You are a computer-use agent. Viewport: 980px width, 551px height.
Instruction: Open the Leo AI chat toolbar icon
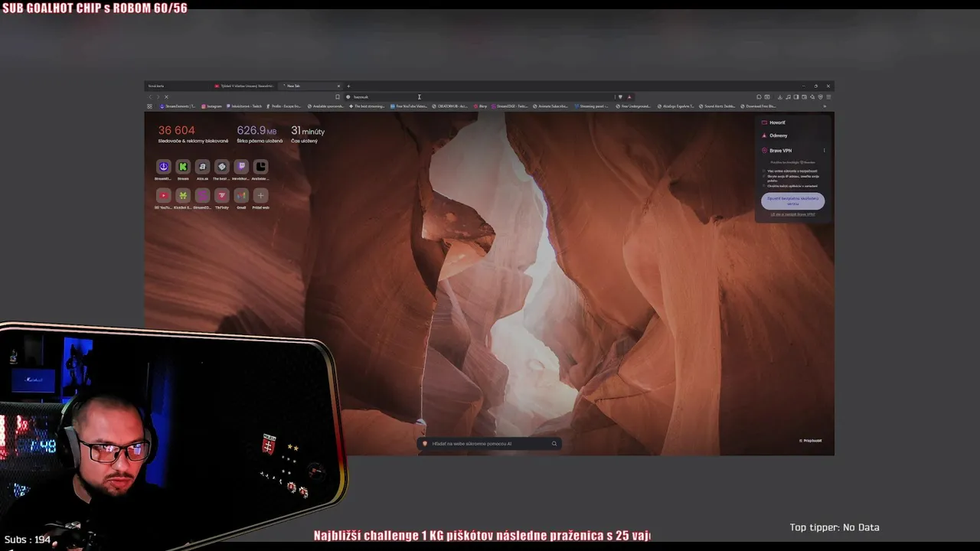[x=812, y=97]
